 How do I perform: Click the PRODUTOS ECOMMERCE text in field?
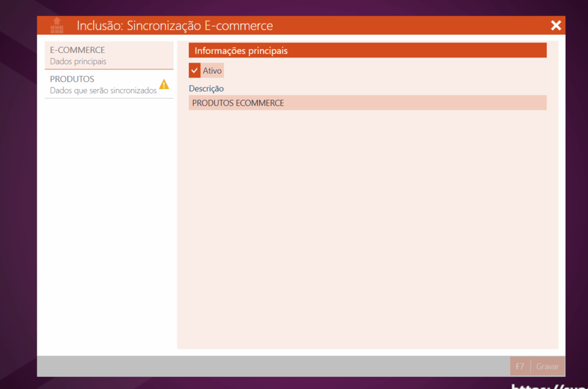pos(238,103)
